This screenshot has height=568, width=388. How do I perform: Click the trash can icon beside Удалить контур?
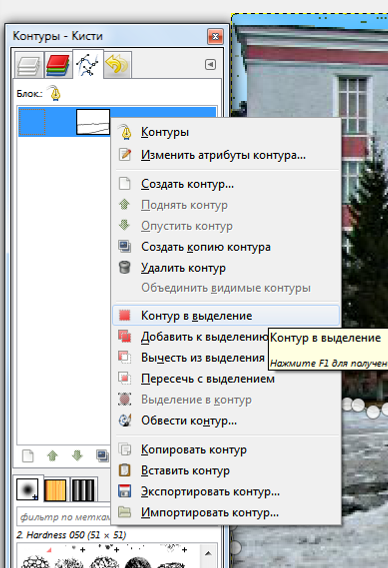(125, 268)
